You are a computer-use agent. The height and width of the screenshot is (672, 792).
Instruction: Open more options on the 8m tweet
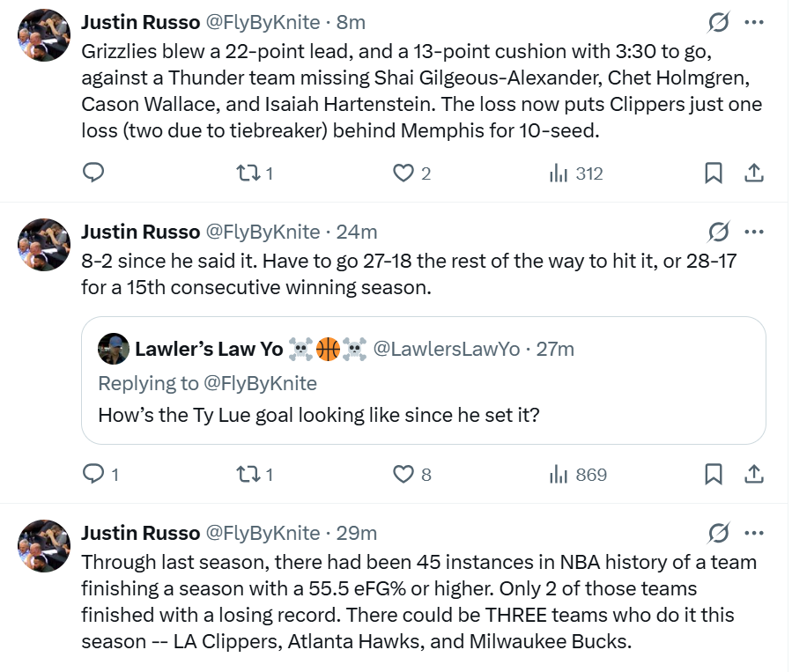(754, 22)
